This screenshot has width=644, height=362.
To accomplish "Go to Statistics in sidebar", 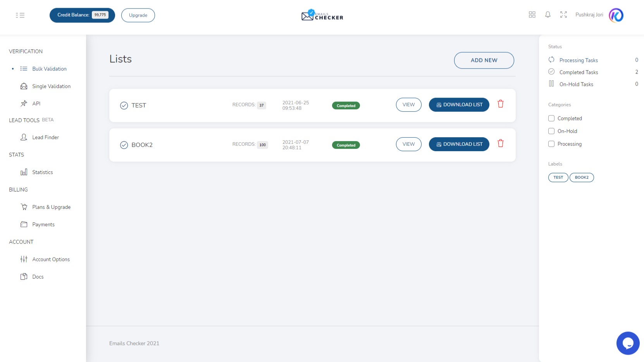I will click(x=42, y=172).
